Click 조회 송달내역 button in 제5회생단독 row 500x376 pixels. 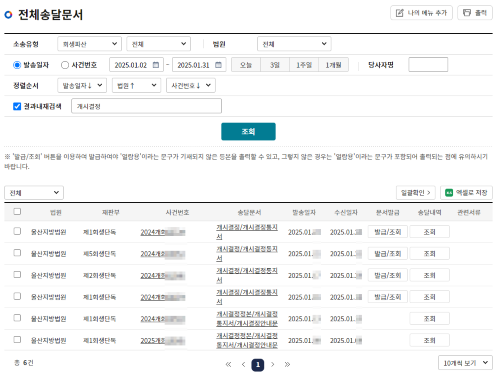(429, 254)
